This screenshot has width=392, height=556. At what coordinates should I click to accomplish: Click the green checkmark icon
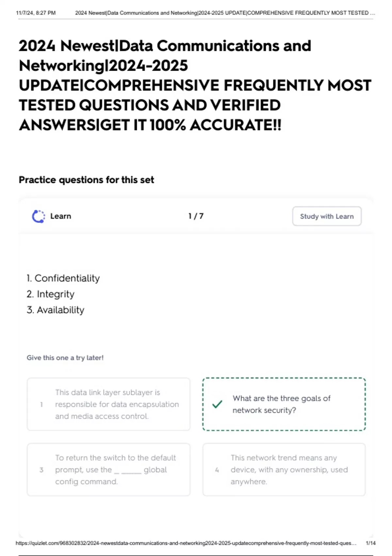[x=217, y=404]
